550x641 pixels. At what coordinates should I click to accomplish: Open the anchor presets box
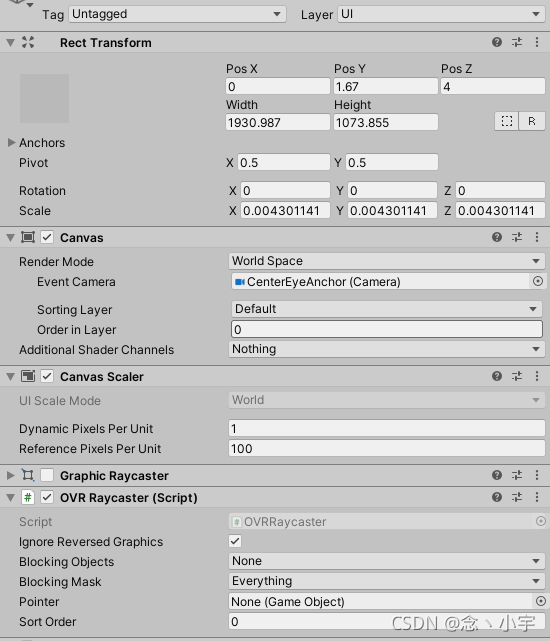[x=44, y=98]
